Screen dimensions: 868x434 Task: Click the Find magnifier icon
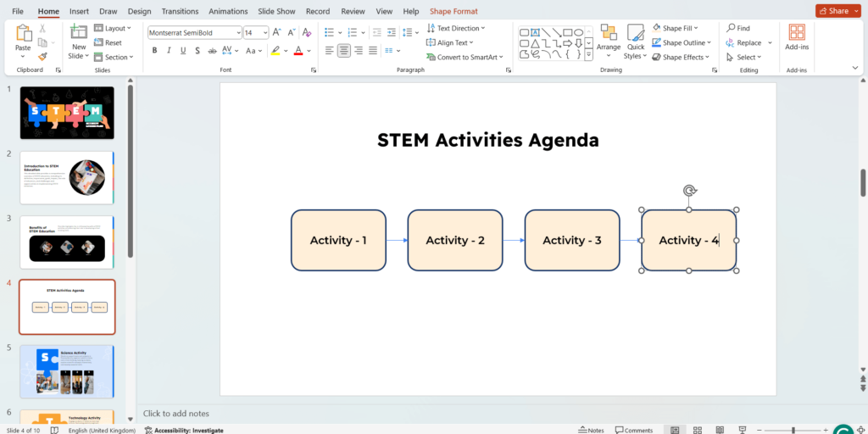[x=731, y=28]
